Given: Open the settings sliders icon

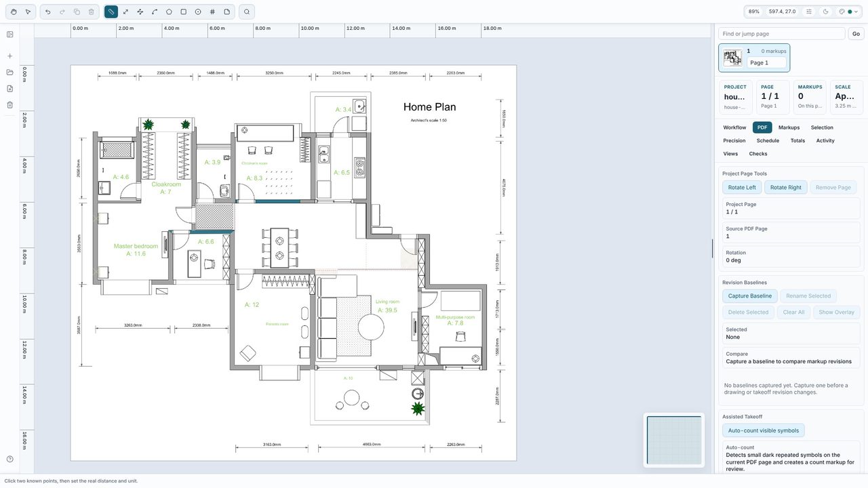Looking at the screenshot, I should tap(809, 12).
